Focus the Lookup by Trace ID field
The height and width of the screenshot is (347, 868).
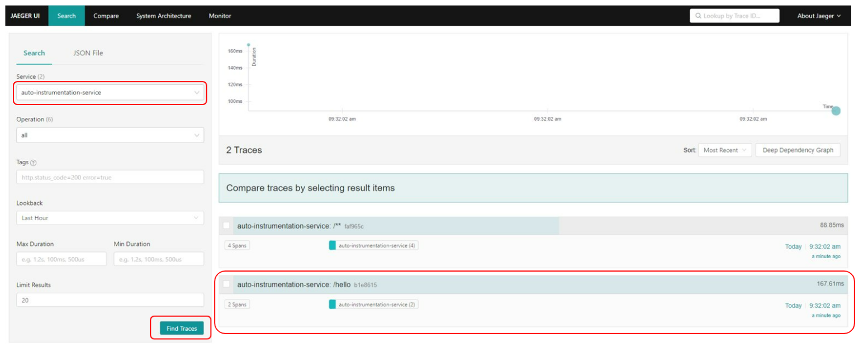coord(734,16)
